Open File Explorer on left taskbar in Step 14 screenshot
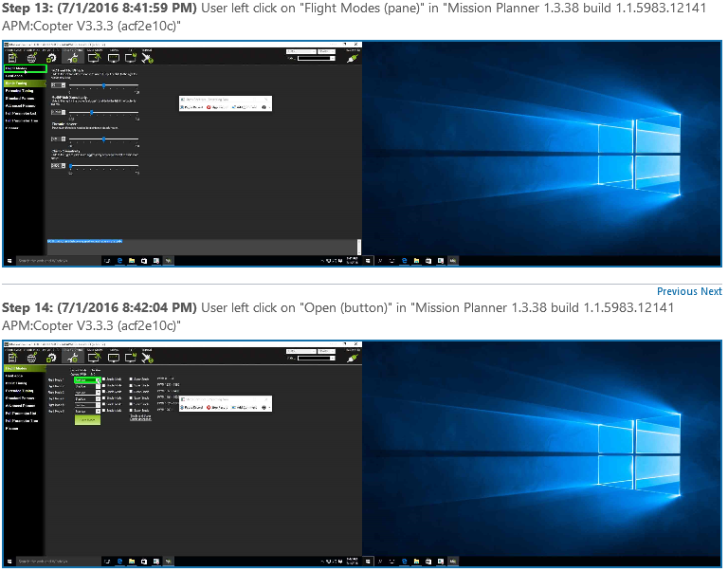The height and width of the screenshot is (572, 728). pyautogui.click(x=132, y=561)
